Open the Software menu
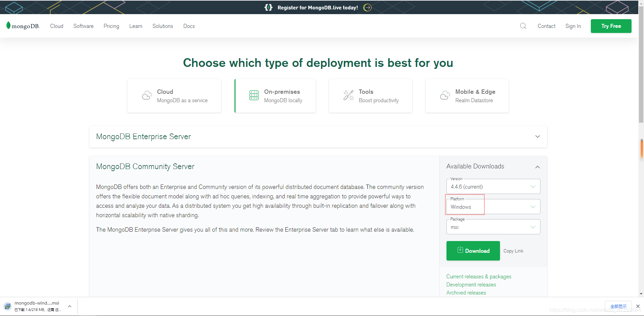 click(x=83, y=26)
